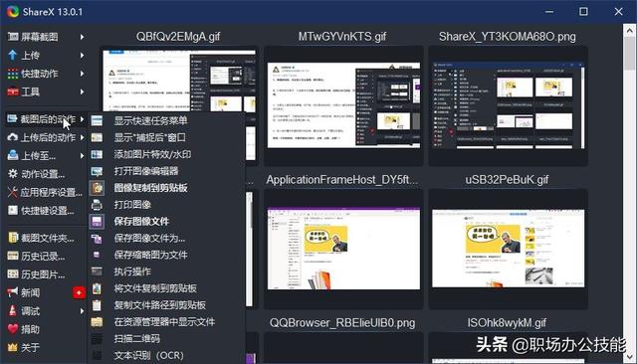Click the 新闻 megaphone icon
637x364 pixels.
point(13,292)
